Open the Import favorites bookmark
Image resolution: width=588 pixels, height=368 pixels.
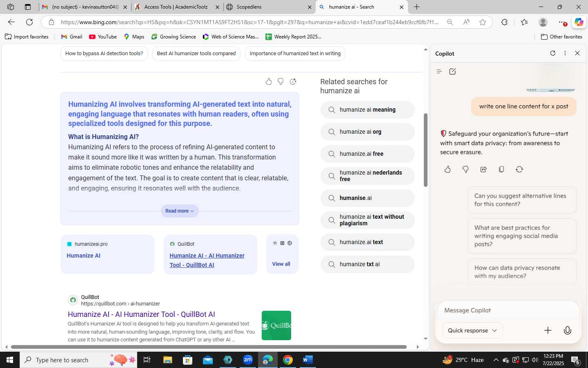point(27,37)
